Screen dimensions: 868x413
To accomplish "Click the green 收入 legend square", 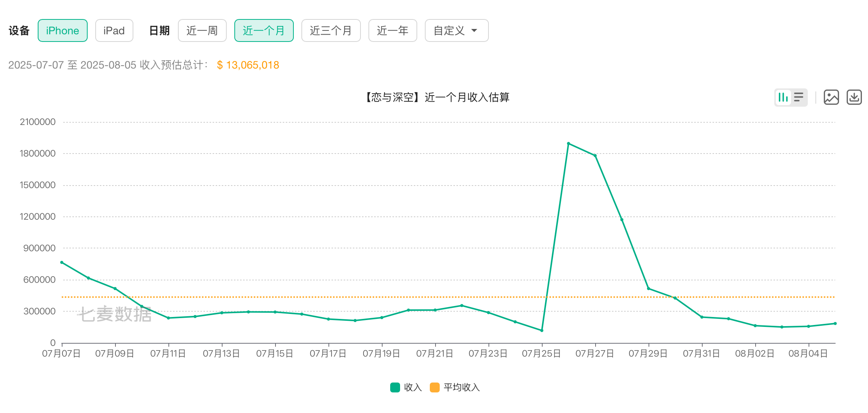I will tap(395, 387).
